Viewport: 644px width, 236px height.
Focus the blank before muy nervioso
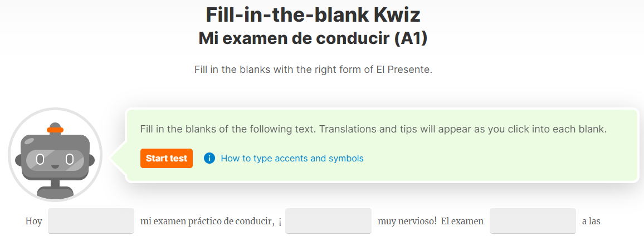click(328, 221)
